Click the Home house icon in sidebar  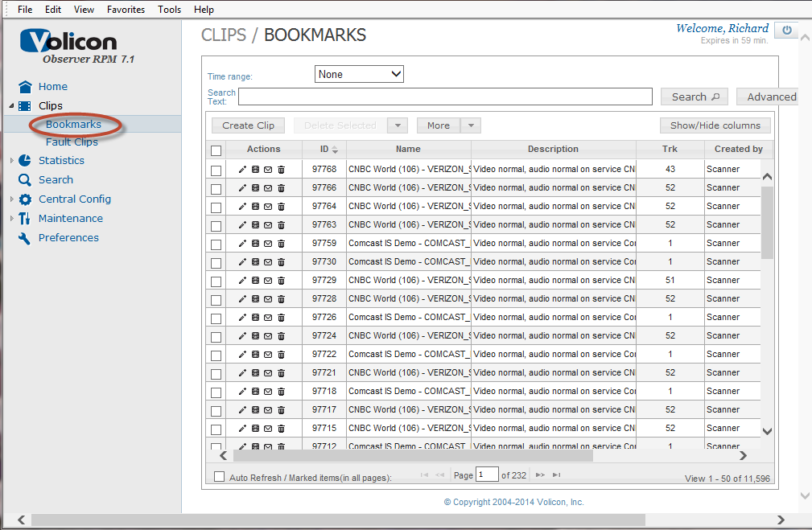point(25,86)
